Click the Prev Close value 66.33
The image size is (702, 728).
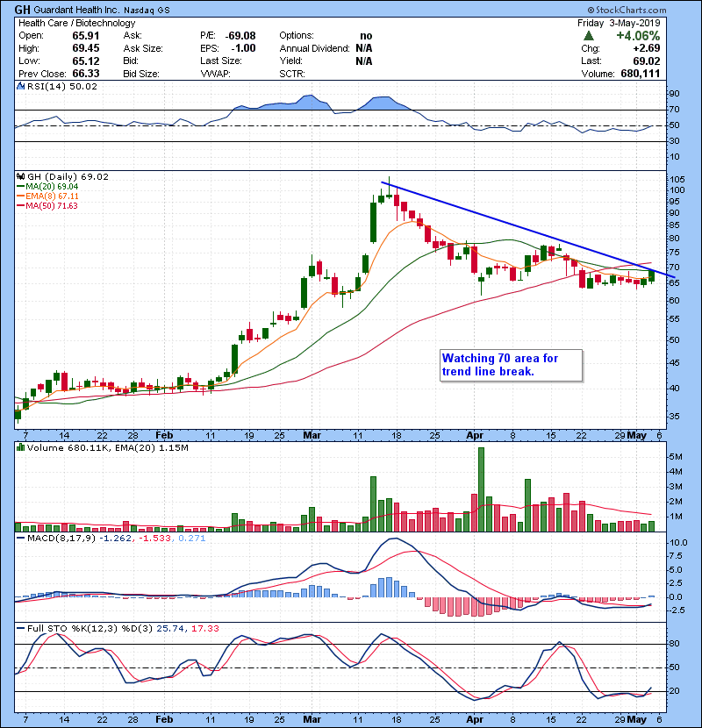tap(85, 74)
